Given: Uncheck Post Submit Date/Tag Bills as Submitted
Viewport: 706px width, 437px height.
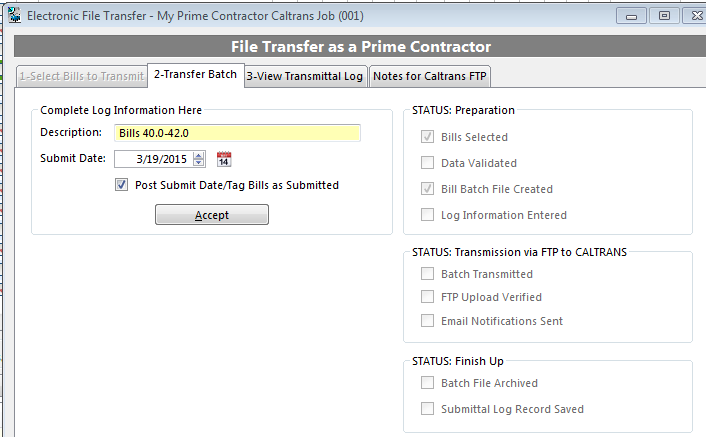Looking at the screenshot, I should [121, 185].
